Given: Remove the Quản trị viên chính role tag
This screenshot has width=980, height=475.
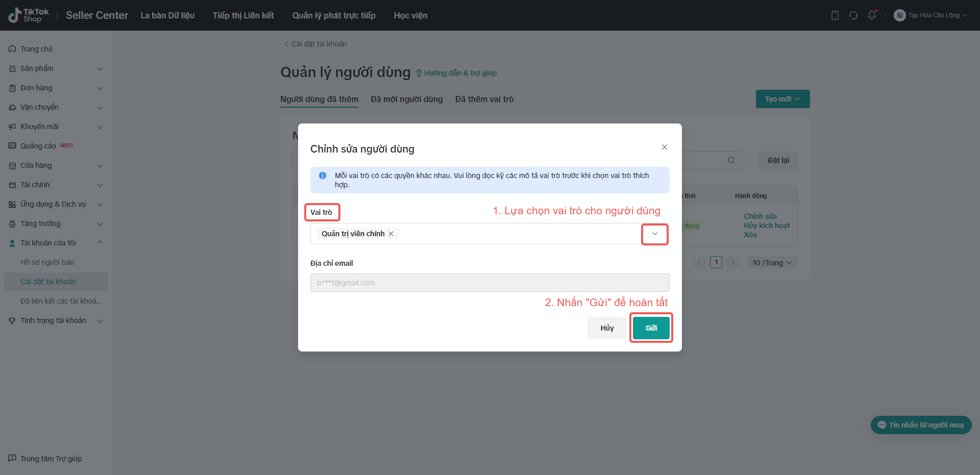Looking at the screenshot, I should (x=391, y=234).
